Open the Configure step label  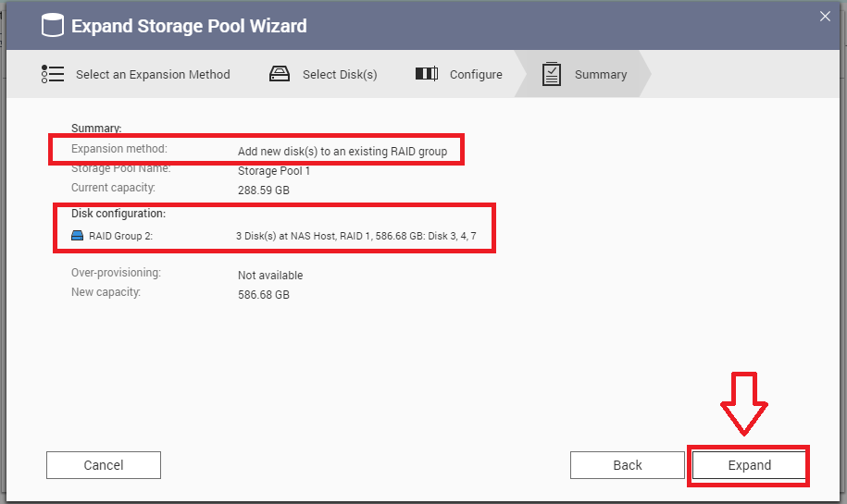(x=476, y=75)
